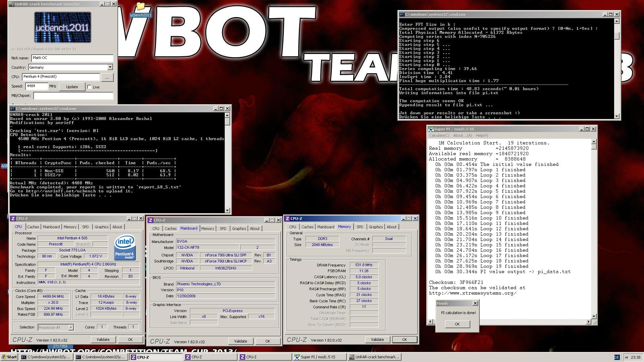Click scroll-down arrow in Super PI output
Screen dimensions: 644x362
pos(594,316)
